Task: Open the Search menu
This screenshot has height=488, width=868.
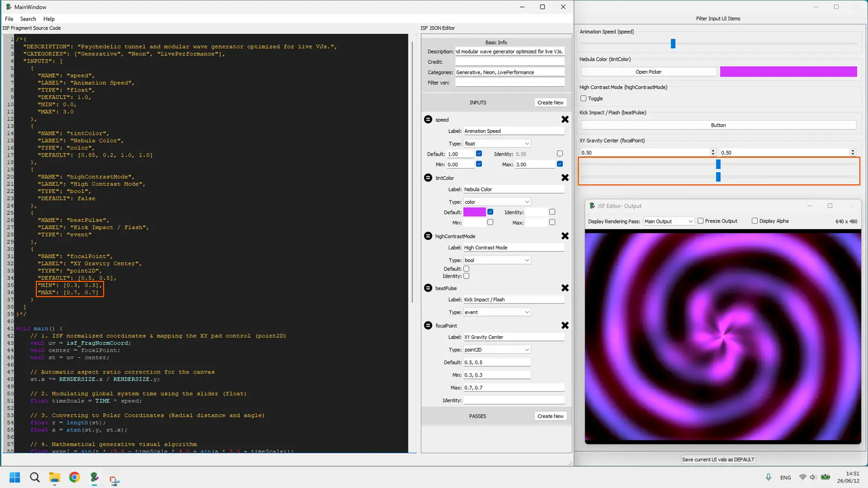Action: tap(28, 19)
